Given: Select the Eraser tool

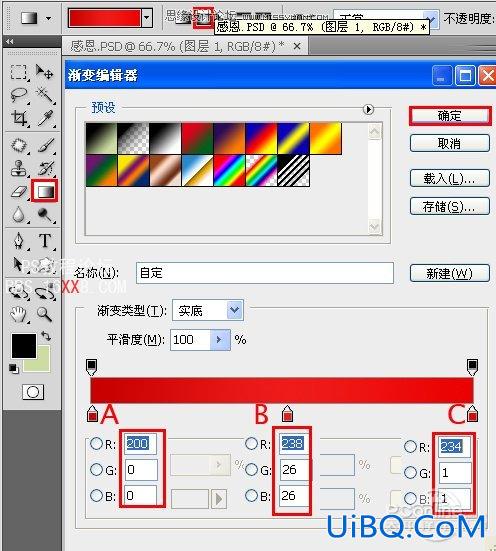Looking at the screenshot, I should (19, 192).
